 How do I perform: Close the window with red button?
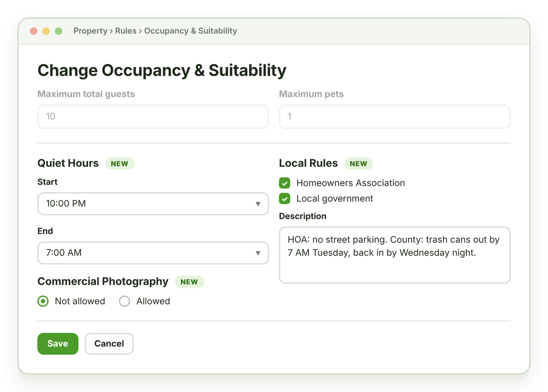point(34,31)
